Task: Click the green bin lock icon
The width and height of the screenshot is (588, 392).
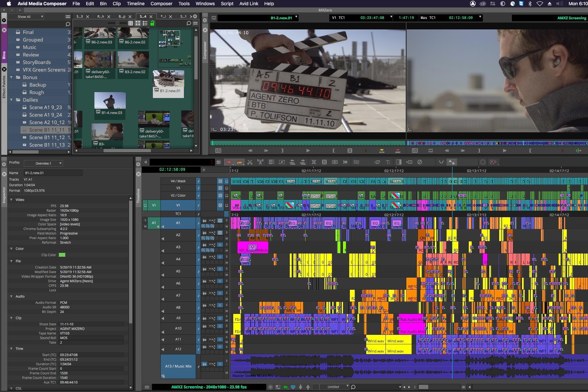Action: point(152,23)
